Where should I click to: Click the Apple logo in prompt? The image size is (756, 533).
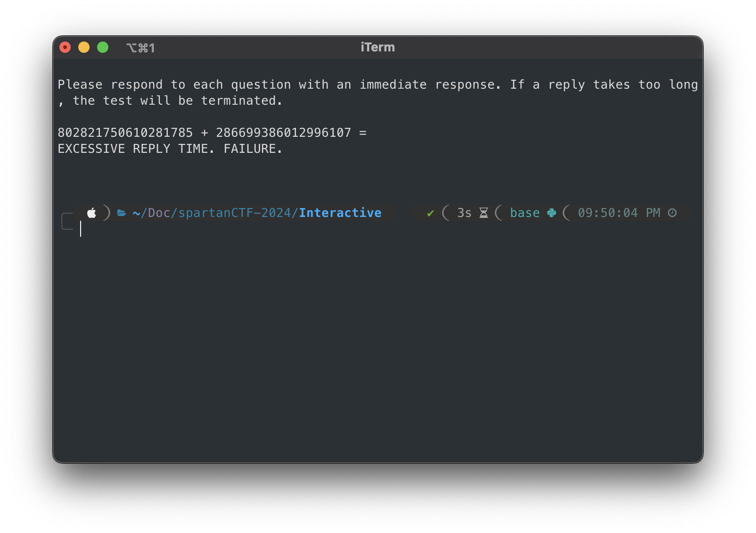(91, 213)
